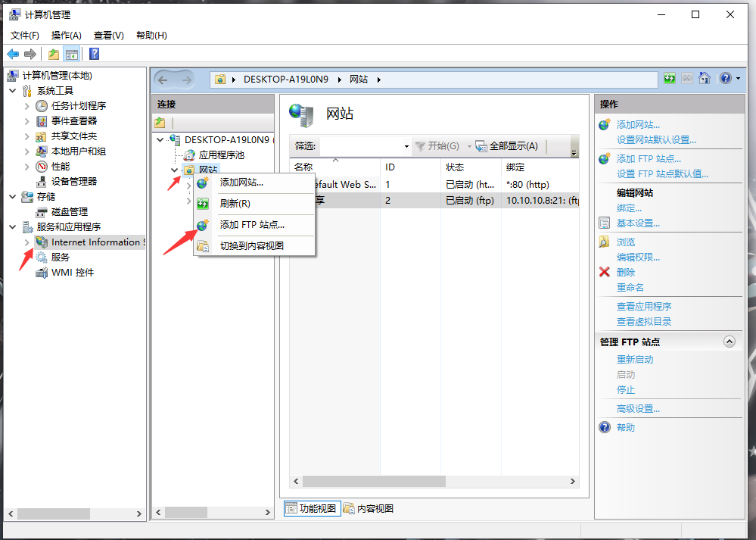756x540 pixels.
Task: Expand the Internet Information Services node
Action: [27, 242]
